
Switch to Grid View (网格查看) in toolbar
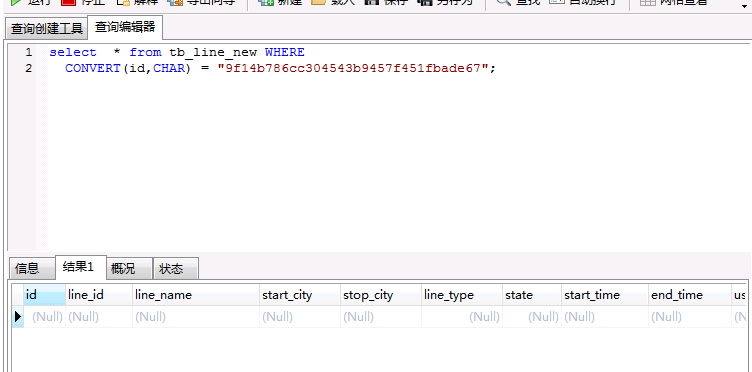674,2
